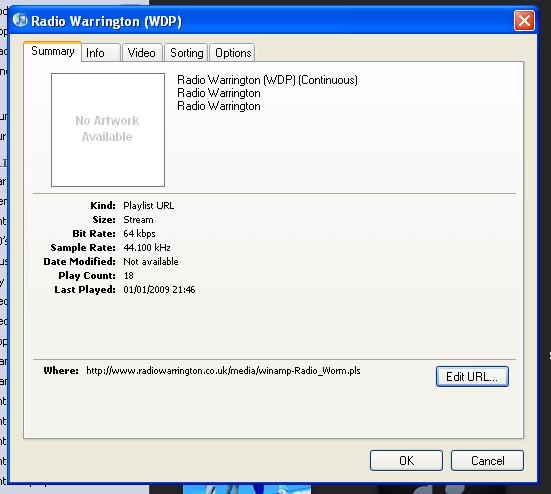Click the 'Radio Warrington (WDP)' title bar text

coord(106,21)
